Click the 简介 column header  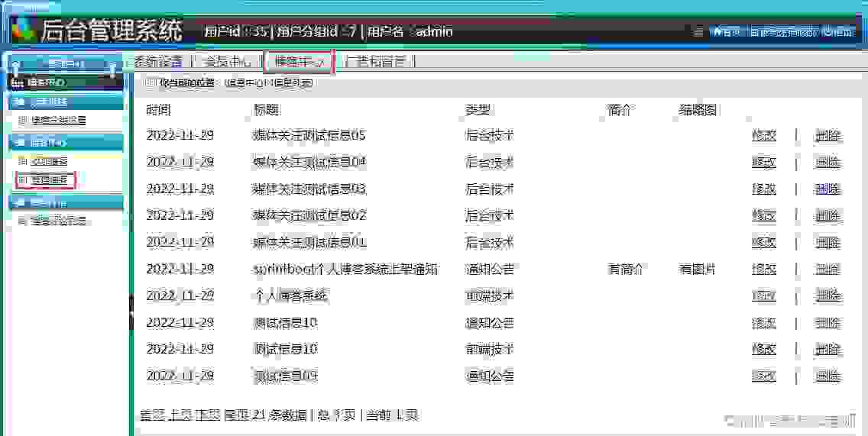(x=620, y=109)
